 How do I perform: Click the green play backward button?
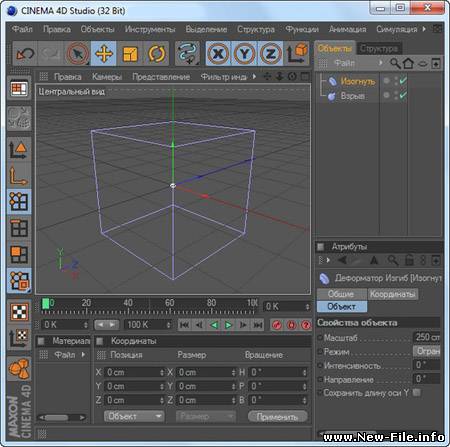point(214,325)
